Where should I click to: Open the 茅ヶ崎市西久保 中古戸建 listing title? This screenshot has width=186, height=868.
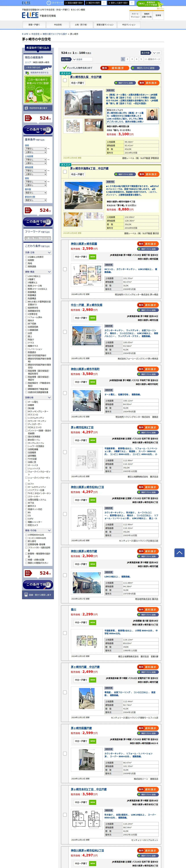click(x=86, y=77)
